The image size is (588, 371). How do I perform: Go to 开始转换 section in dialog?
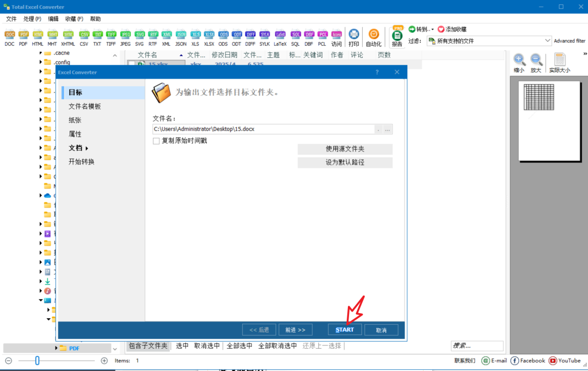[81, 162]
